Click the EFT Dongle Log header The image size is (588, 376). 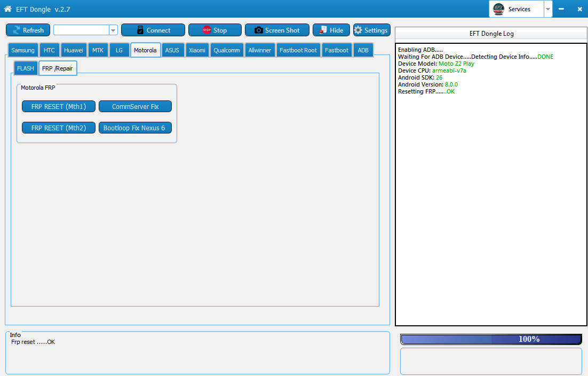pos(491,34)
